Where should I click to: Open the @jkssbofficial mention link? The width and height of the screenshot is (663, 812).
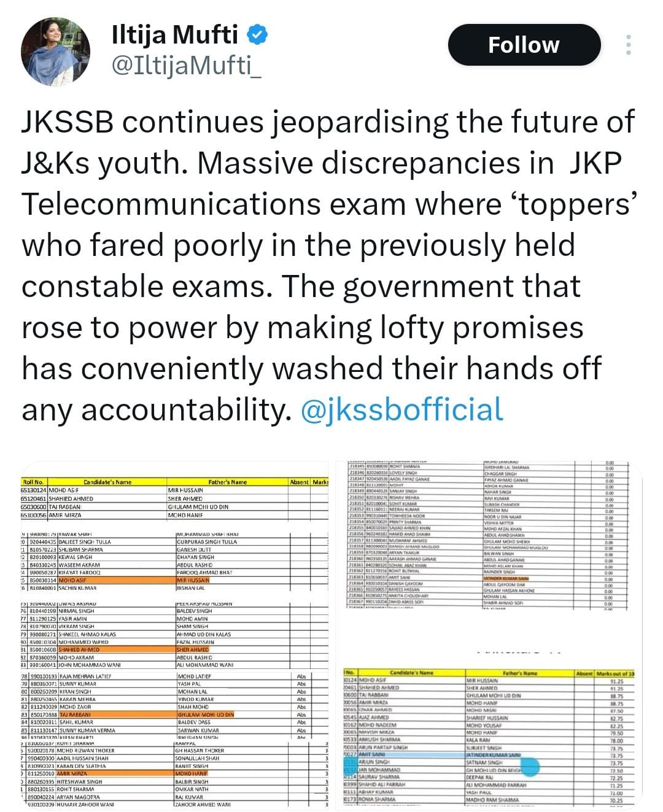[403, 409]
